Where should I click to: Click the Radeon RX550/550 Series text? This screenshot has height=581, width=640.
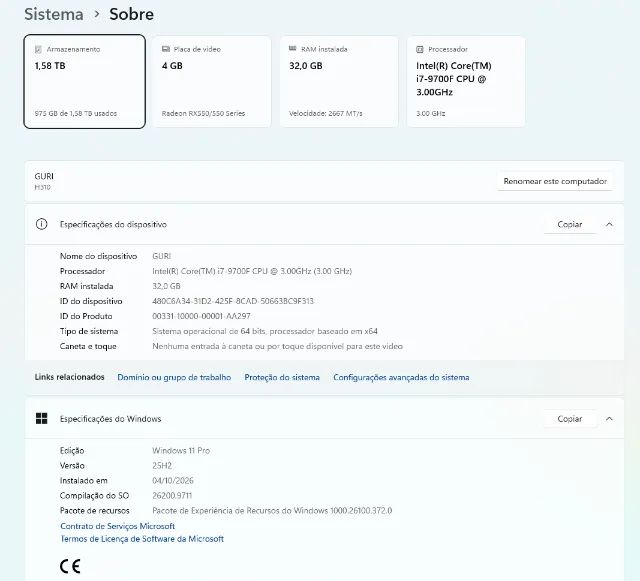click(203, 114)
